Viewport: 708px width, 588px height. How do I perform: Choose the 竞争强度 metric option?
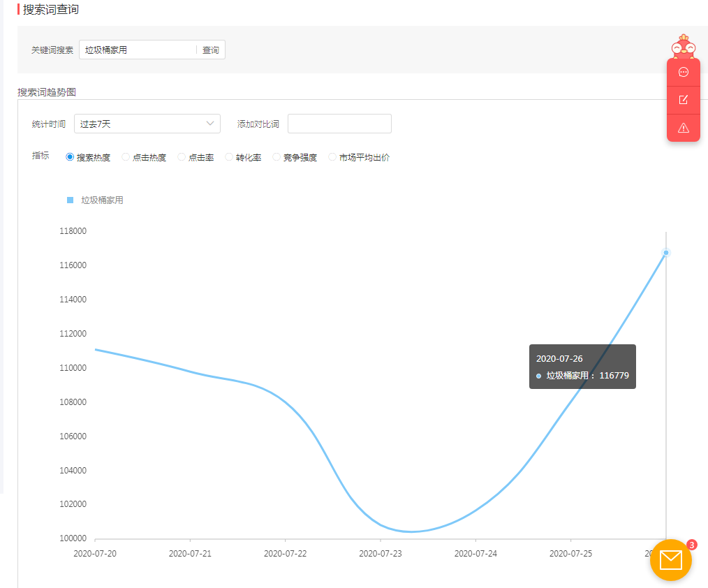click(x=276, y=157)
